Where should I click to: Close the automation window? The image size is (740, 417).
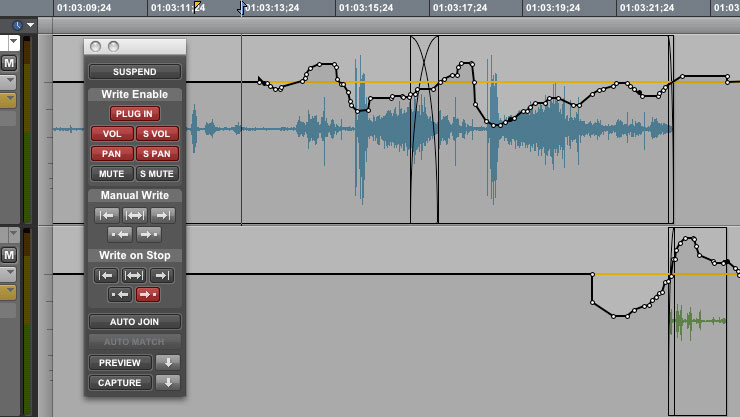[95, 46]
